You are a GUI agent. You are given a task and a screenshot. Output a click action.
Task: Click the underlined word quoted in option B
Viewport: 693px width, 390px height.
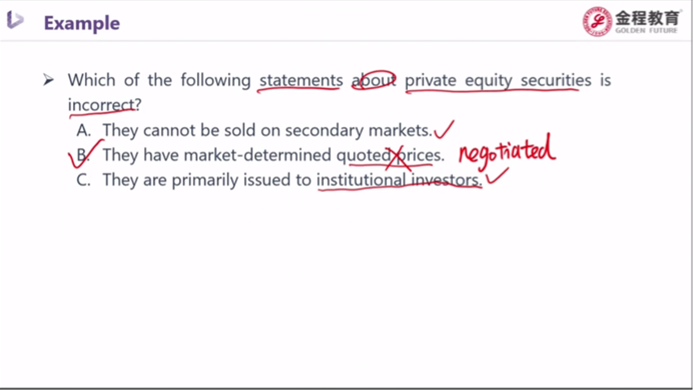click(x=364, y=155)
